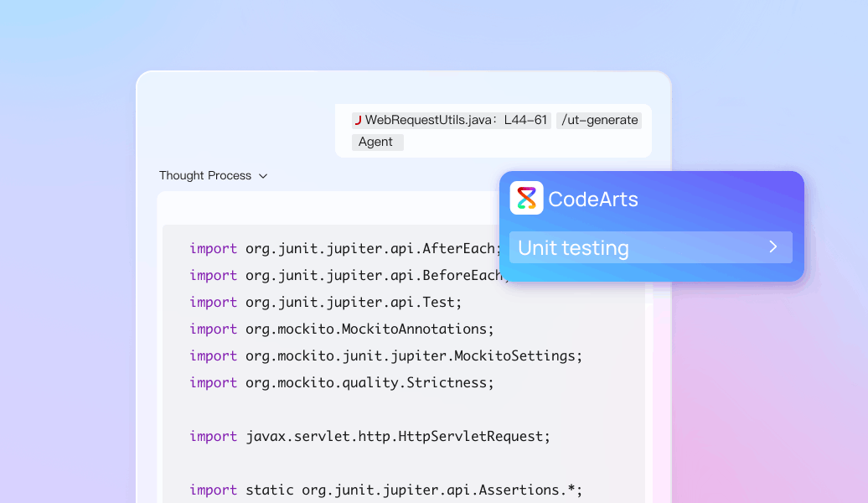Choose the Agent tag
Viewport: 868px width, 503px height.
376,143
